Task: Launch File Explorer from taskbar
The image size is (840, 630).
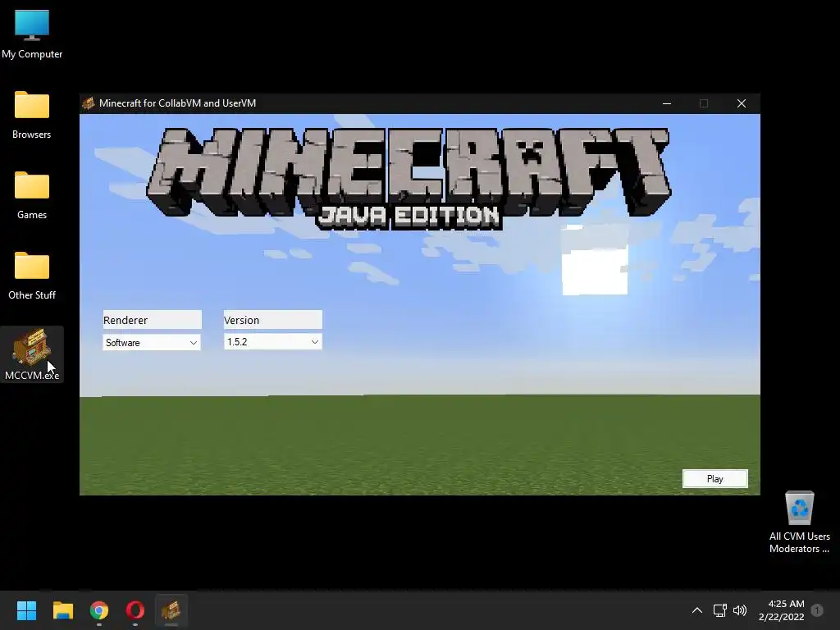Action: click(62, 610)
